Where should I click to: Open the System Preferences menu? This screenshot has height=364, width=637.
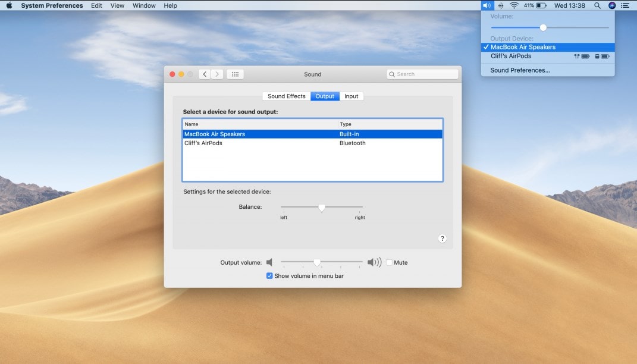click(x=52, y=5)
